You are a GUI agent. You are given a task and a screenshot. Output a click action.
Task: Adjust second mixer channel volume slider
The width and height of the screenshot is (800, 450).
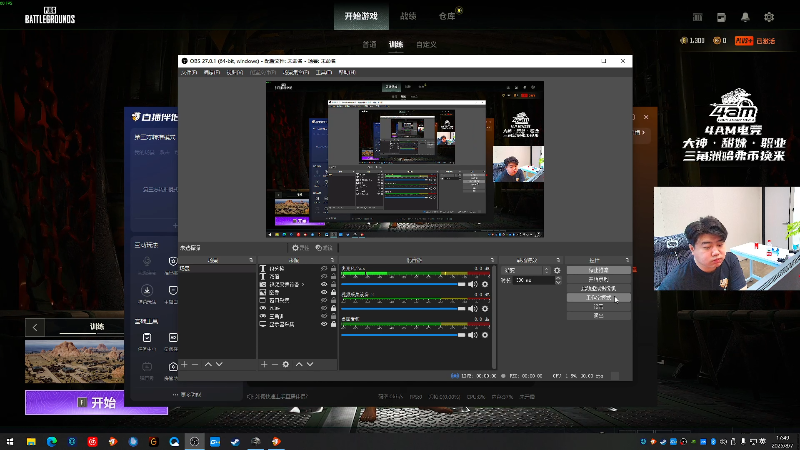(x=403, y=309)
